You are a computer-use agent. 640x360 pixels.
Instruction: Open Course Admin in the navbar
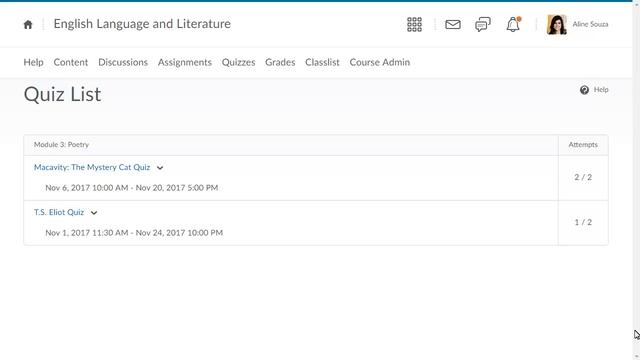(380, 62)
